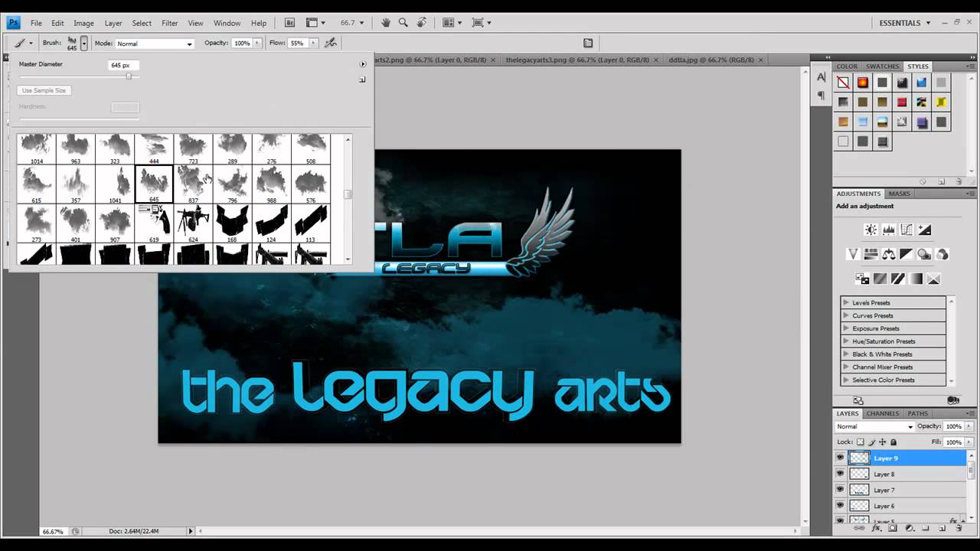Open the ESSENTIALS workspace dropdown

pos(905,23)
